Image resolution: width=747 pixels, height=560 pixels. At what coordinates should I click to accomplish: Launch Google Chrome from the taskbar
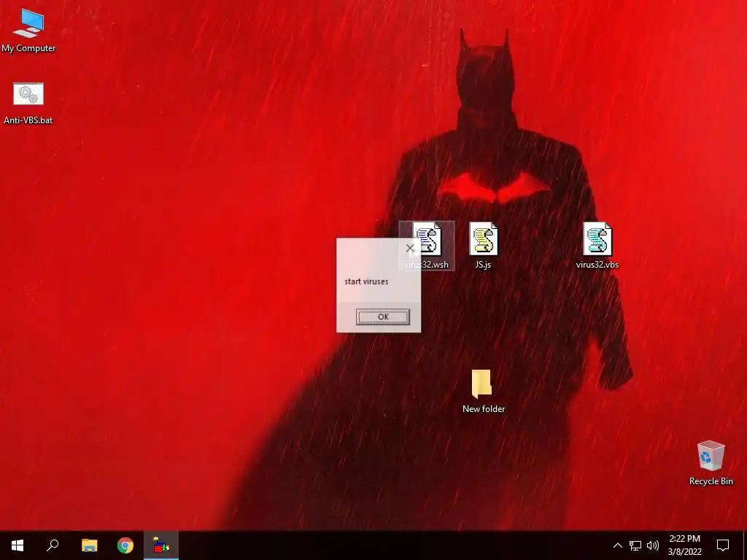point(125,545)
